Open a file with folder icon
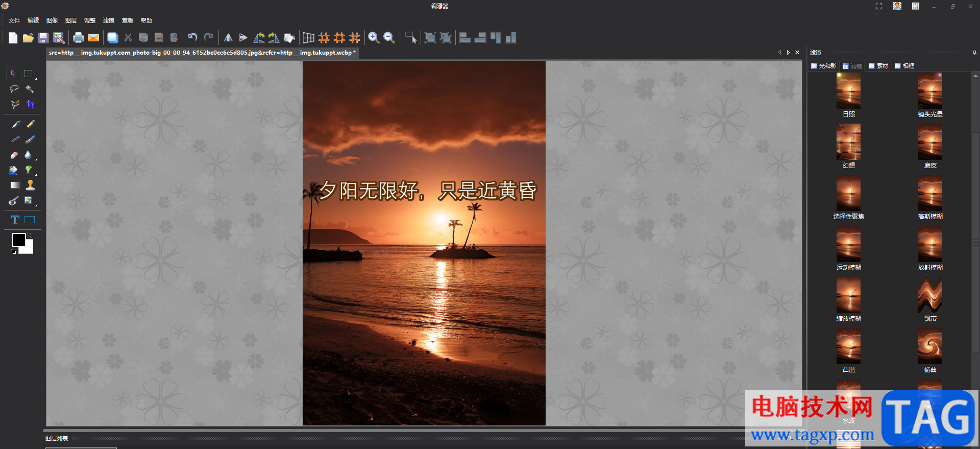Screen dimensions: 980x449 28,37
